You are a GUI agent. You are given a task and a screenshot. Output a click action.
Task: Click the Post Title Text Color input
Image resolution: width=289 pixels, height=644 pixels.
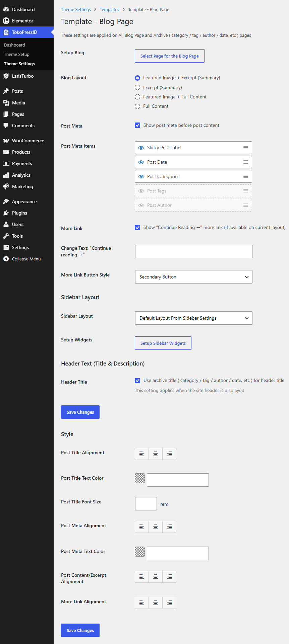[x=178, y=480]
